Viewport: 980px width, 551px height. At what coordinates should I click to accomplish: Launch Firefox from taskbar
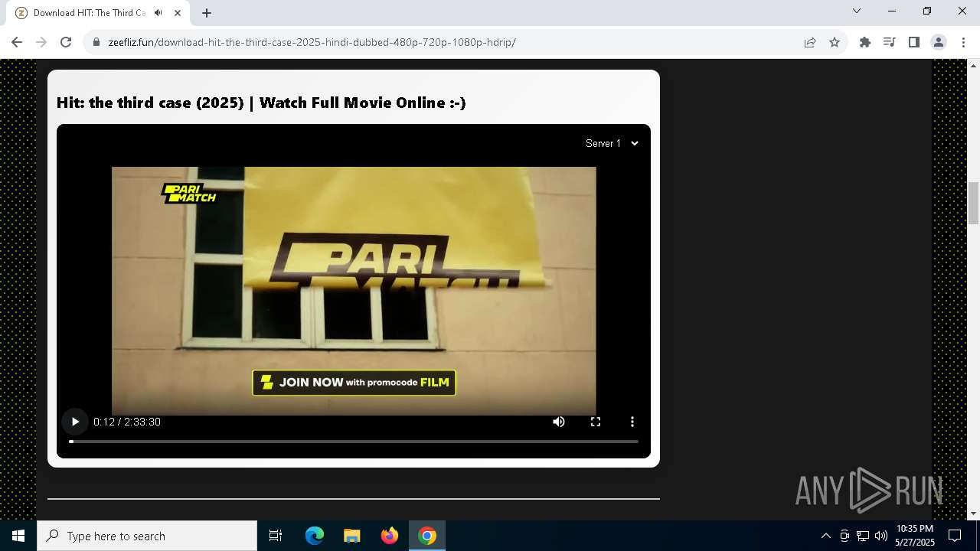pos(390,536)
